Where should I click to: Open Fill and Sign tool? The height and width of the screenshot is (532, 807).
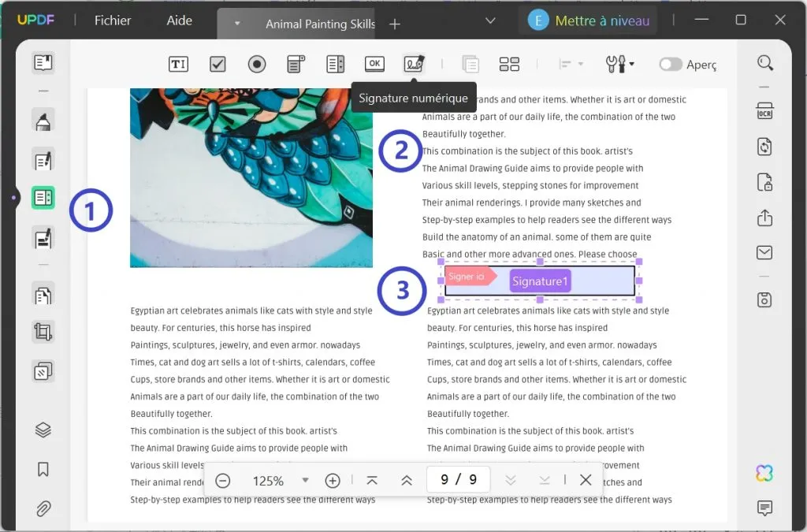43,238
